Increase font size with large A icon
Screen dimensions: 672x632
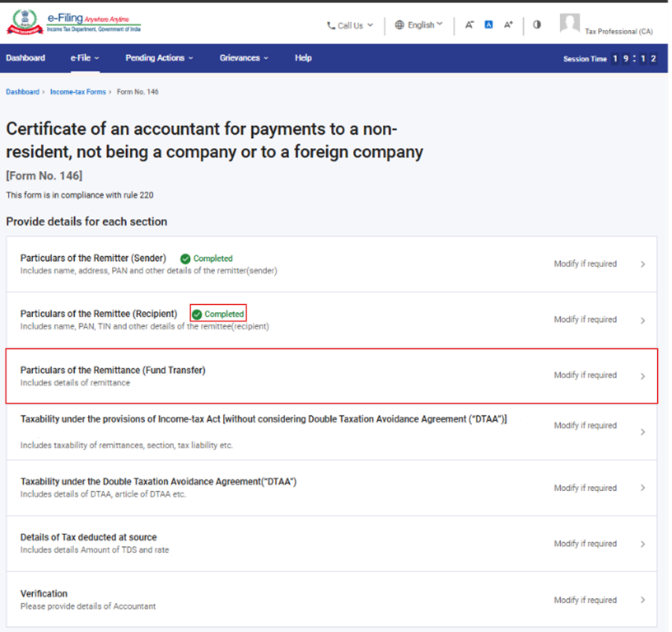coord(508,25)
